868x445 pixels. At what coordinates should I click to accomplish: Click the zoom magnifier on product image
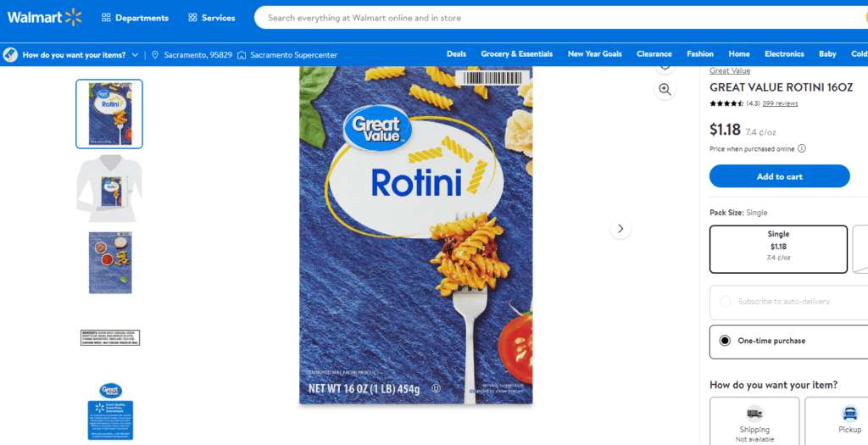pyautogui.click(x=665, y=90)
